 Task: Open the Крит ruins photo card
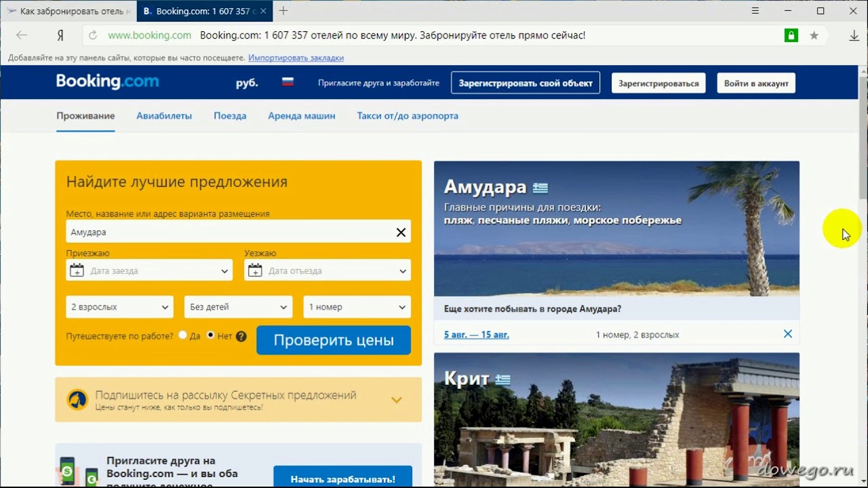click(x=616, y=420)
